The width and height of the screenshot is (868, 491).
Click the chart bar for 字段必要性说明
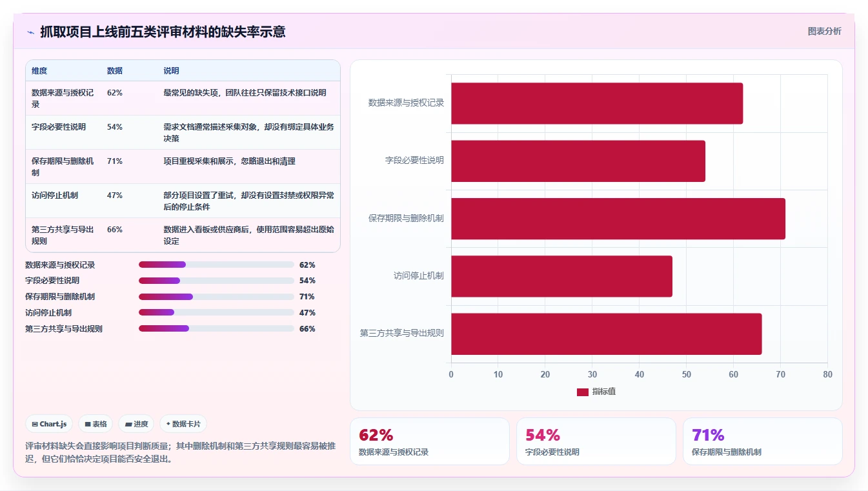578,161
